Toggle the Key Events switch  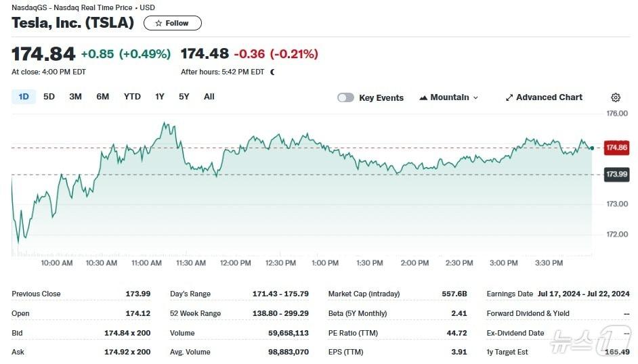[345, 97]
